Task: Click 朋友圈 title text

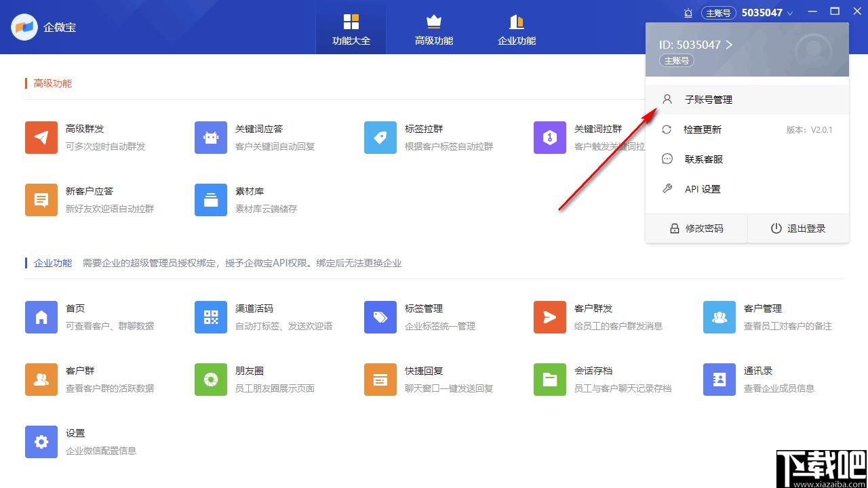Action: coord(250,371)
